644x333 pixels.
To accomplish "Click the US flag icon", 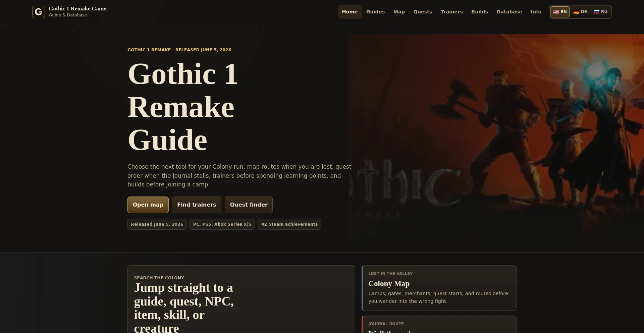I will [556, 12].
